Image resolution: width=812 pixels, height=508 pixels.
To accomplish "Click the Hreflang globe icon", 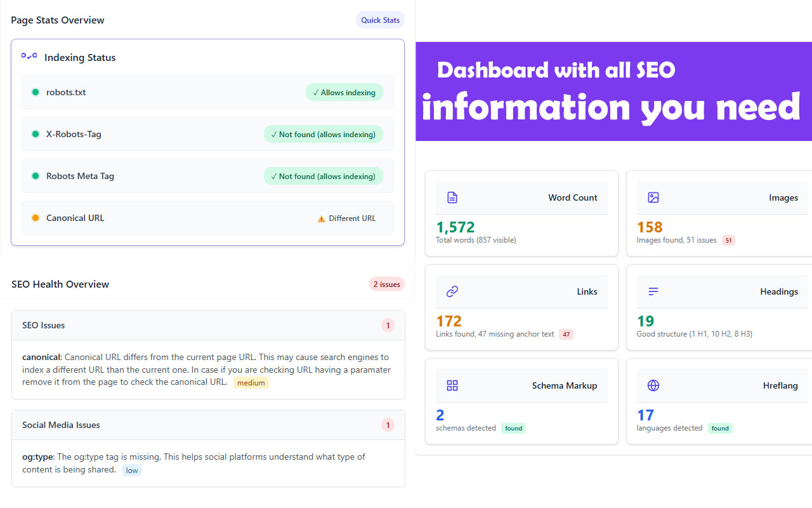I will (x=653, y=385).
